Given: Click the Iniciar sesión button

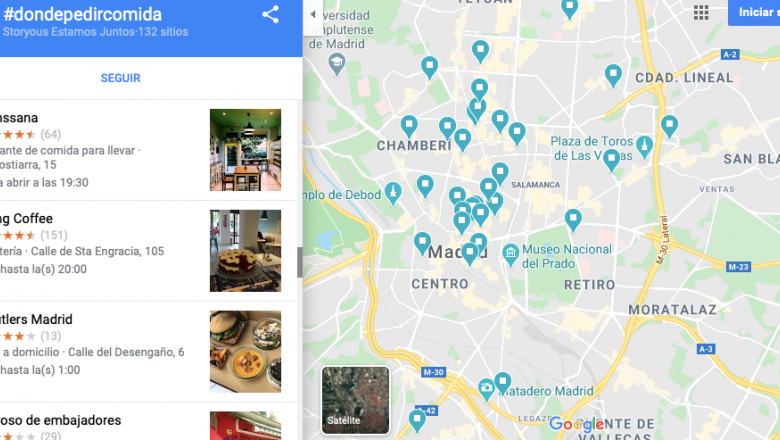Looking at the screenshot, I should [x=754, y=12].
